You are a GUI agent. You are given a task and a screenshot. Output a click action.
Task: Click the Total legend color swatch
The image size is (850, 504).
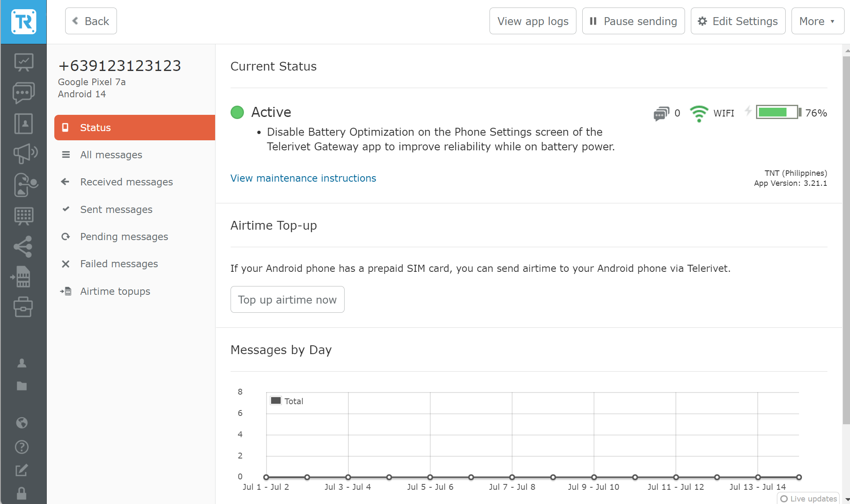(x=276, y=401)
